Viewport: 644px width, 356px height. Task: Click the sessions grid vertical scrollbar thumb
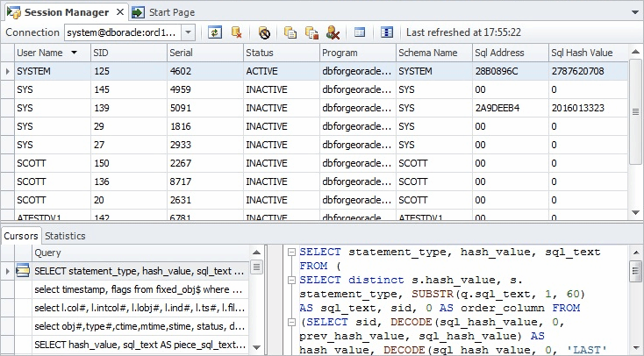[x=635, y=111]
